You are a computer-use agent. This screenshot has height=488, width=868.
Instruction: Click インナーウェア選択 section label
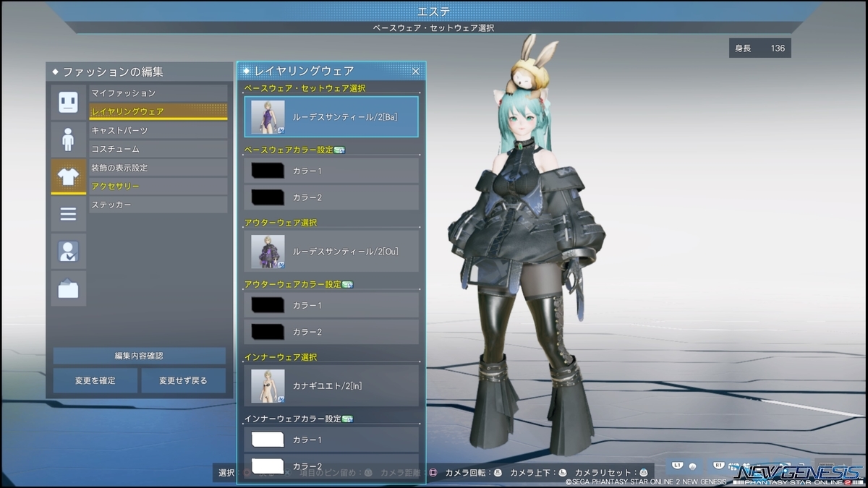(x=281, y=357)
